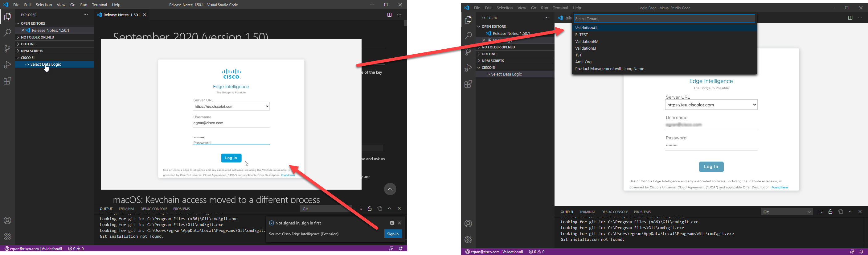Open Run and Debug icon in right window
The width and height of the screenshot is (868, 255).
pyautogui.click(x=468, y=68)
